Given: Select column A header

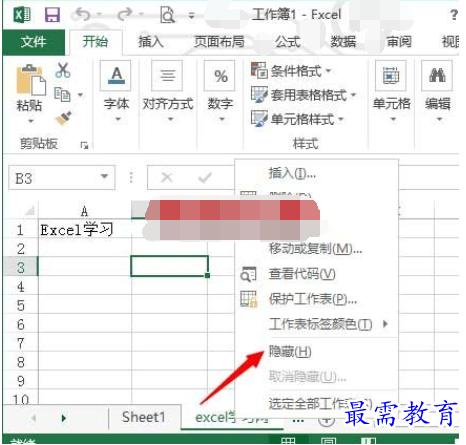Looking at the screenshot, I should 85,211.
